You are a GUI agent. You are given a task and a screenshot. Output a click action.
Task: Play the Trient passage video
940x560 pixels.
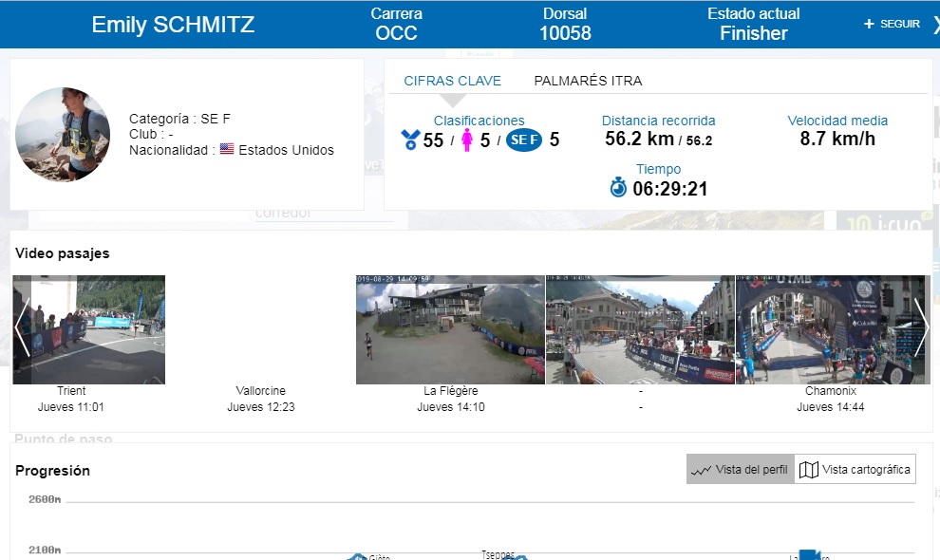click(89, 329)
